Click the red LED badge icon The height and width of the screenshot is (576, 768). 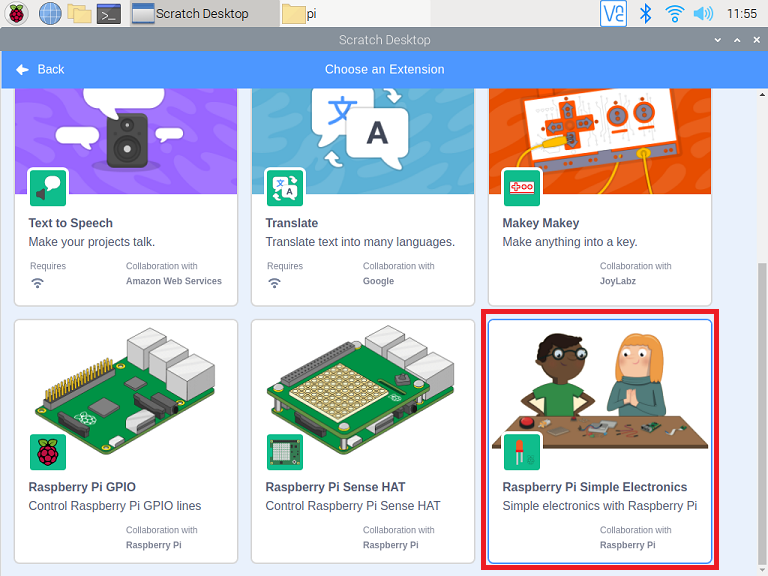tap(522, 452)
